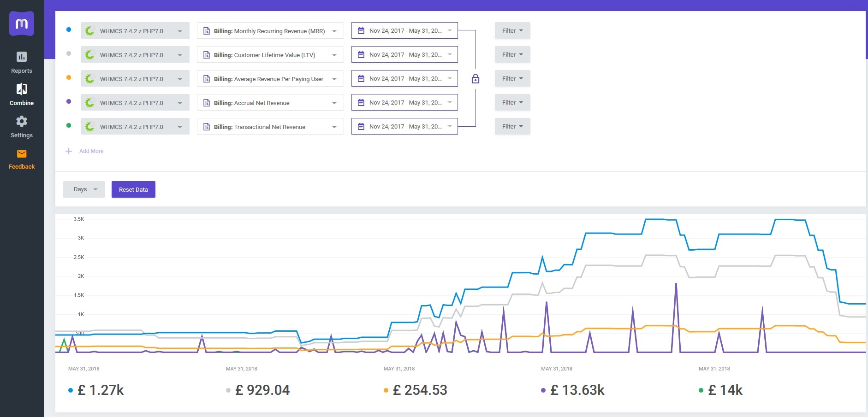Open the Combine view in the sidebar
Image resolution: width=868 pixels, height=417 pixels.
click(22, 94)
